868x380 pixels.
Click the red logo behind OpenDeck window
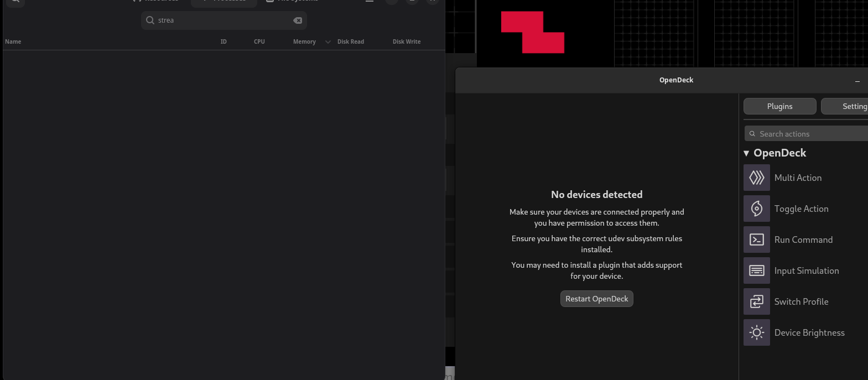click(x=532, y=32)
